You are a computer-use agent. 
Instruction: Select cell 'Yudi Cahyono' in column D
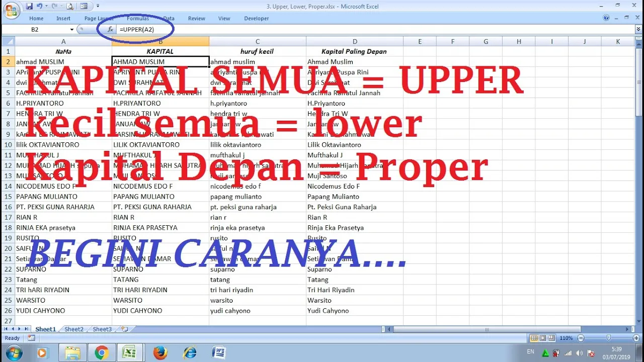click(x=355, y=311)
